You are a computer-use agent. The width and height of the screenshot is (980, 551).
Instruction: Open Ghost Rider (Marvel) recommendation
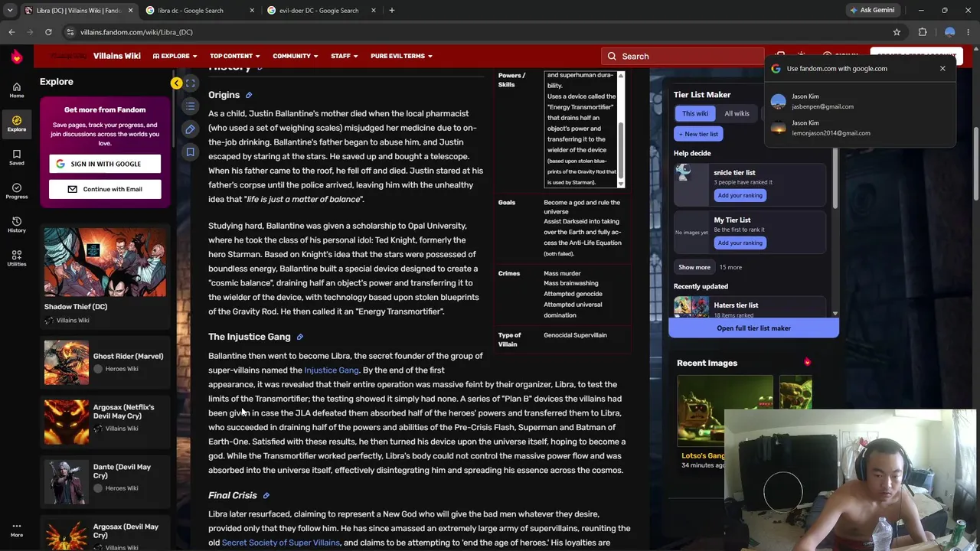(105, 362)
